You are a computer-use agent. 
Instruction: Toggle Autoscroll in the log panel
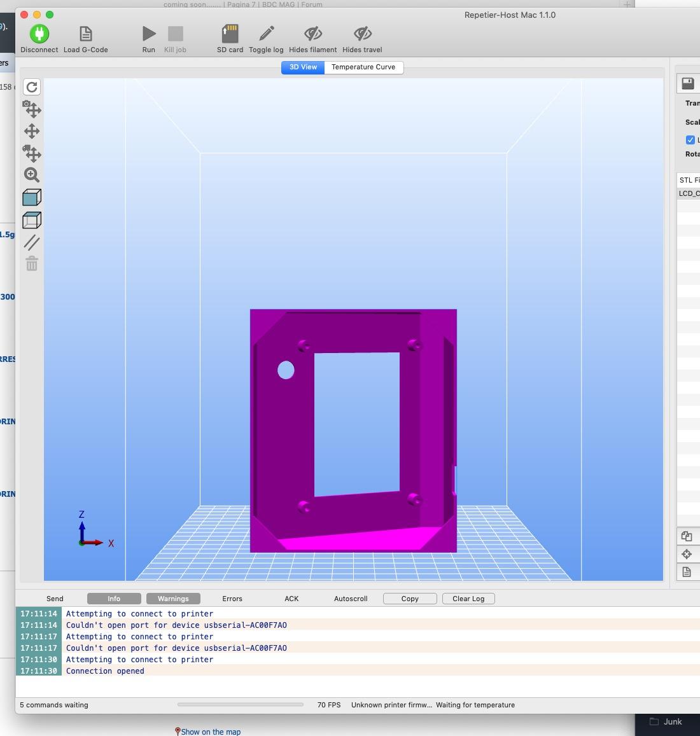point(351,599)
